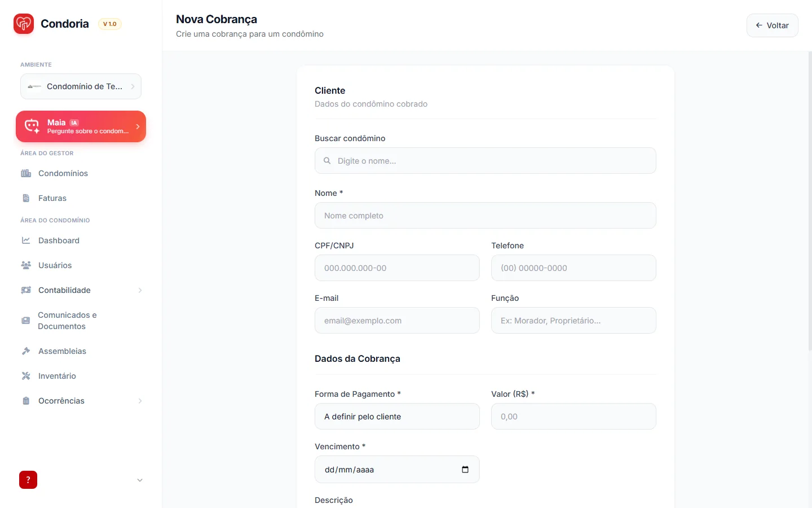Open Faturas in the sidebar
This screenshot has width=812, height=508.
click(81, 198)
